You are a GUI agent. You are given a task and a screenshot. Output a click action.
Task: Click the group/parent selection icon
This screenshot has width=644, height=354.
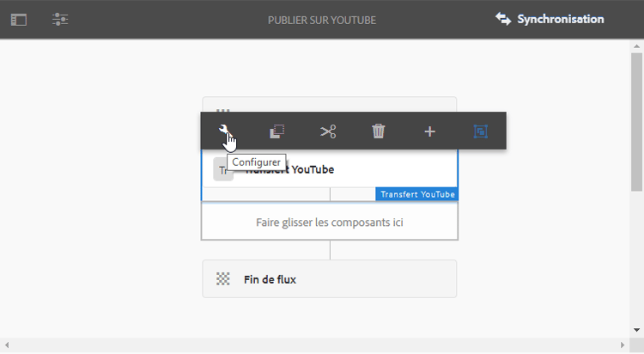[481, 131]
